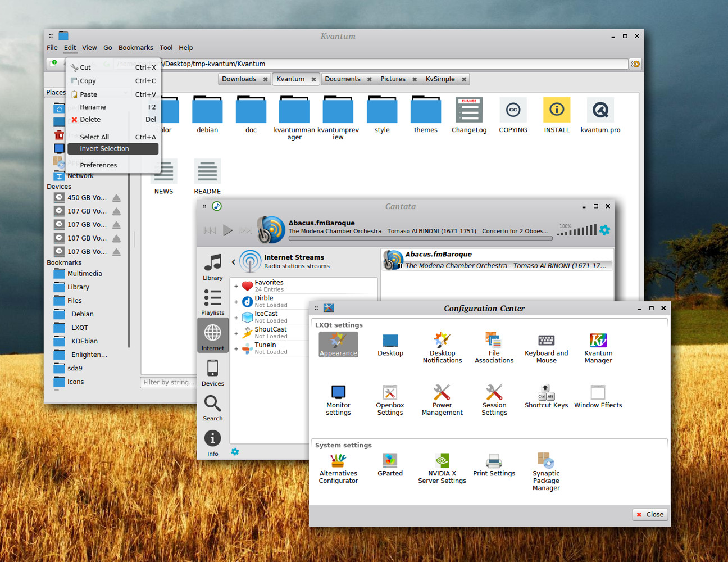Expand the Favorites streams entry

(236, 286)
